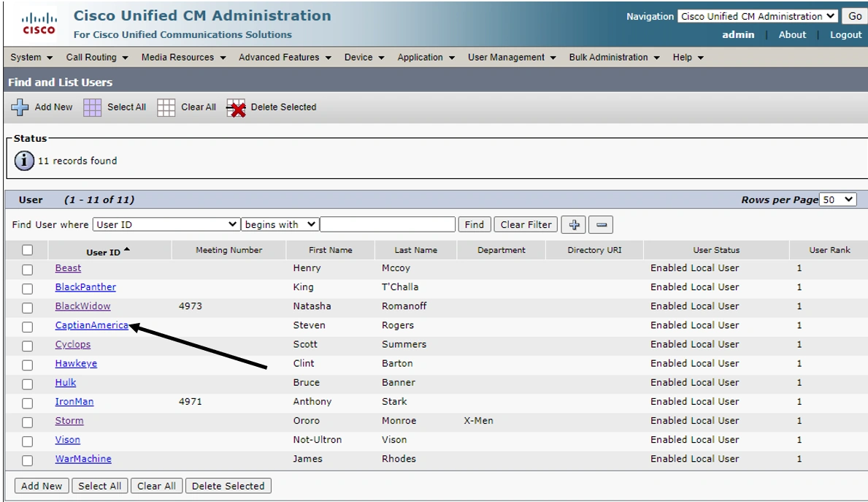Click the Find button

point(474,224)
